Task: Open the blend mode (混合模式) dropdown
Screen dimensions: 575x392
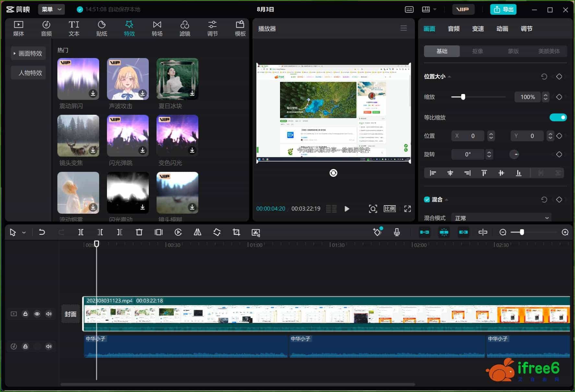Action: tap(501, 218)
